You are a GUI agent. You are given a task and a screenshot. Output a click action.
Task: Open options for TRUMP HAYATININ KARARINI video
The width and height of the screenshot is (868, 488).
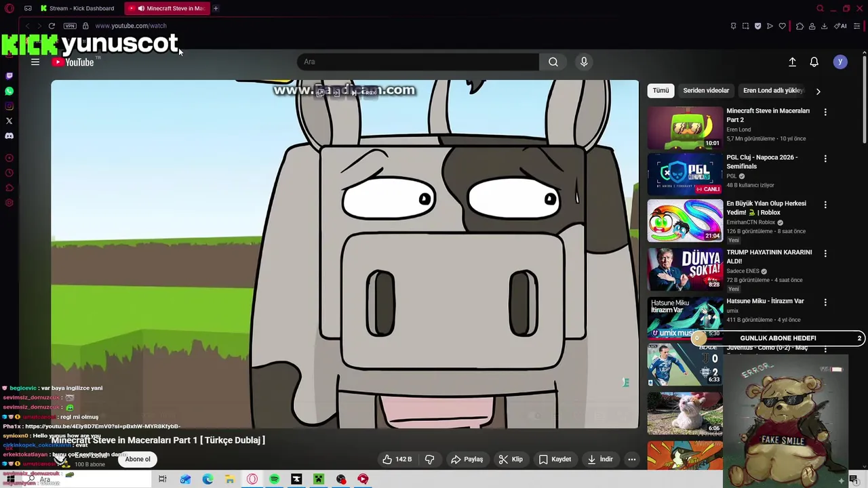[x=825, y=253]
